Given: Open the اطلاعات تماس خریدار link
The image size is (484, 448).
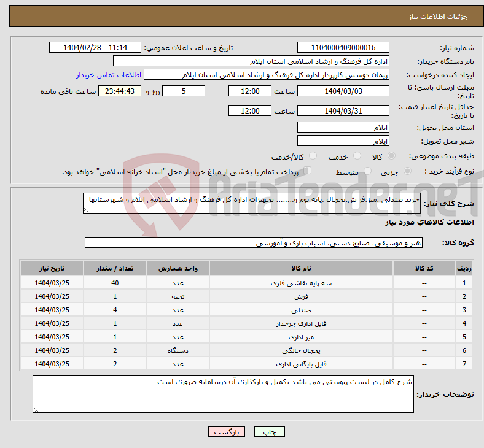Looking at the screenshot, I should tap(109, 75).
